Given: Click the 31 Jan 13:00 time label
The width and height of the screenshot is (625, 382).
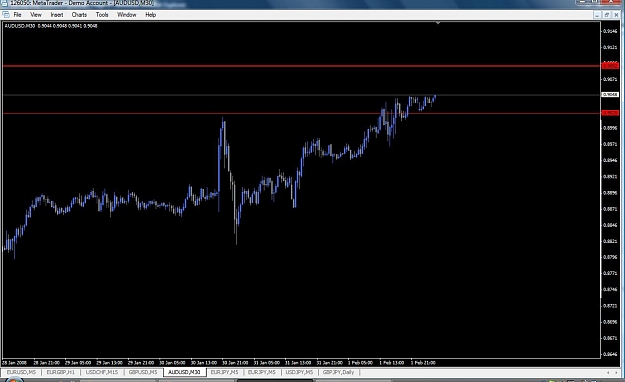Looking at the screenshot, I should click(x=298, y=363).
